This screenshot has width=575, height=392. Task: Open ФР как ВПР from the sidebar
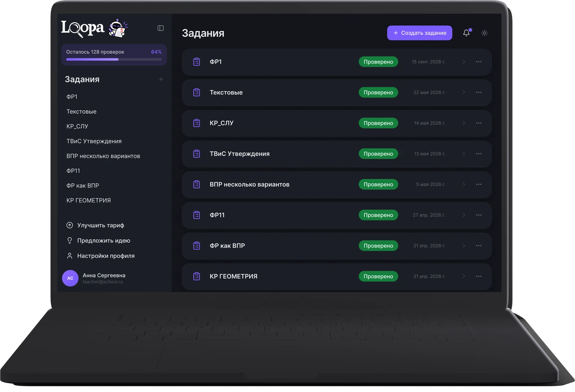[83, 185]
